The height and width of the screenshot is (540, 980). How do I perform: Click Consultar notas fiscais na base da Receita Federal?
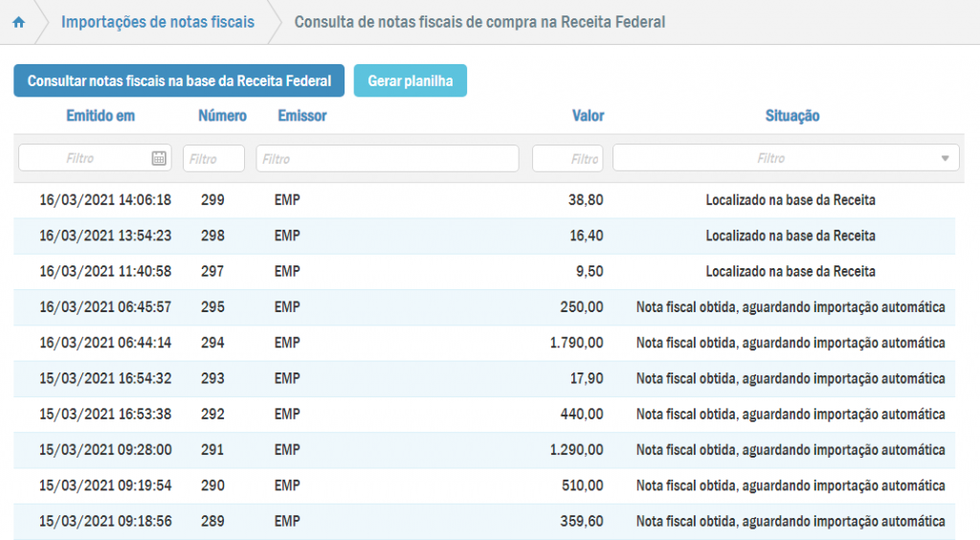click(x=179, y=81)
